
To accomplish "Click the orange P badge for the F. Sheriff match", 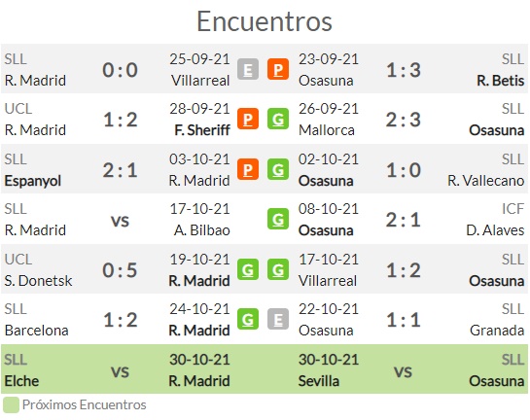I will (248, 119).
